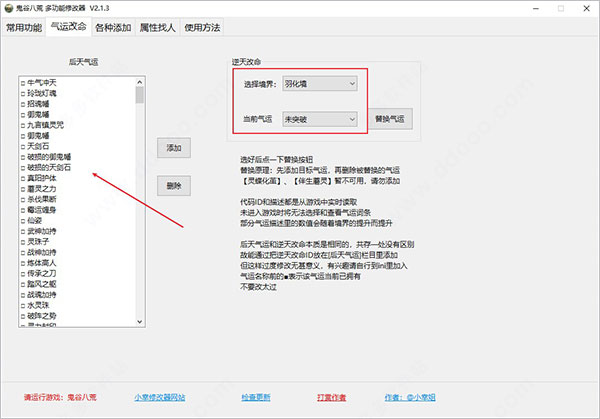Toggle the 天剑石 entry marker

(22, 146)
